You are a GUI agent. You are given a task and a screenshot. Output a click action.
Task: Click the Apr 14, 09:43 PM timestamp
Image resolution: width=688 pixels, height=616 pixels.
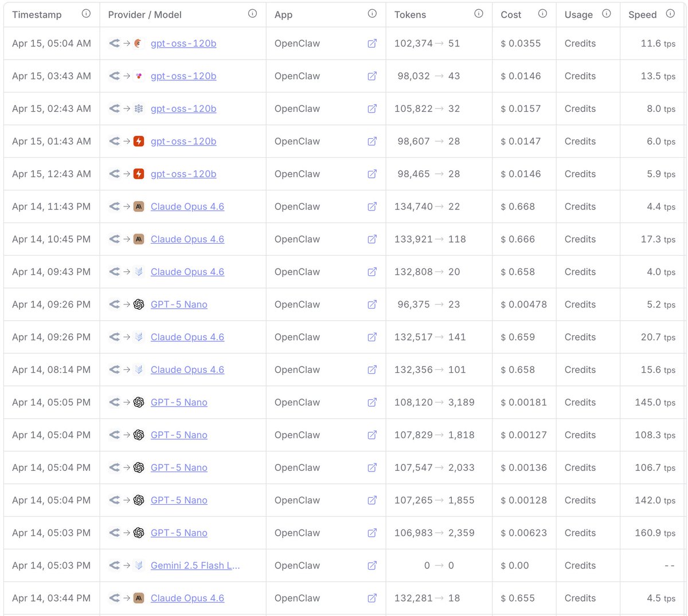[52, 272]
